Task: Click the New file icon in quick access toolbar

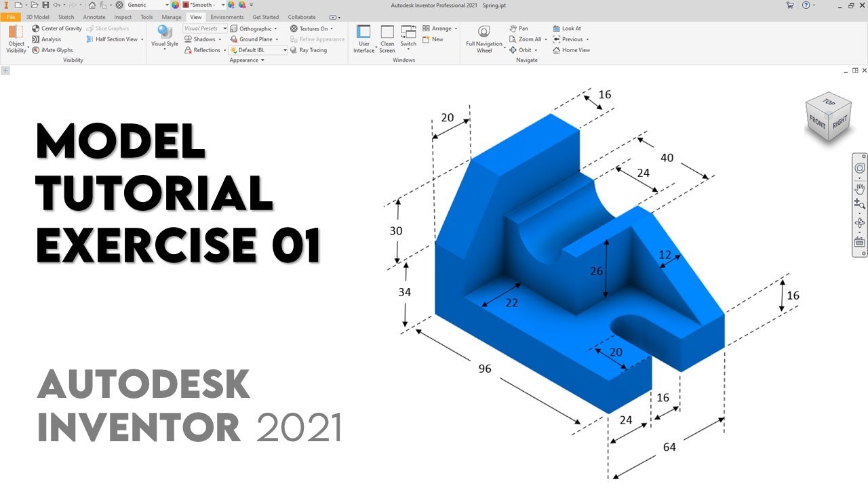Action: (x=18, y=5)
